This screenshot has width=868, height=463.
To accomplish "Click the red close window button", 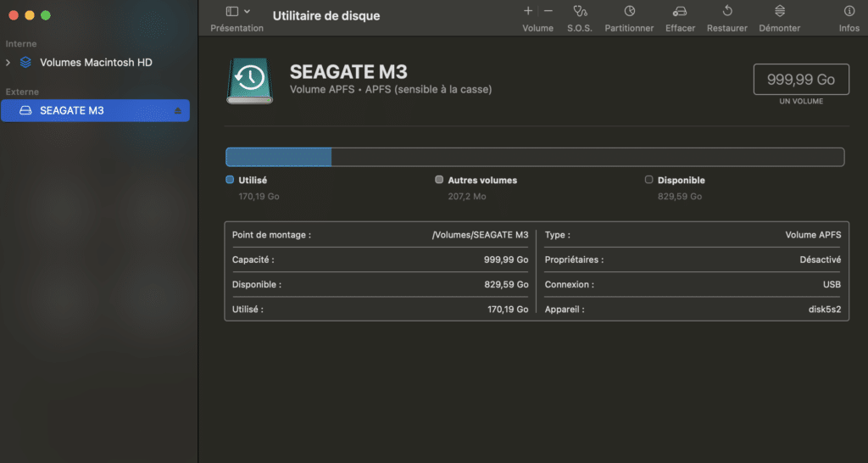I will [14, 15].
